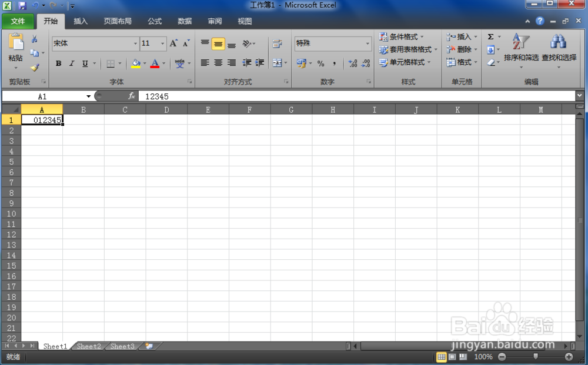Toggle Bold formatting
The width and height of the screenshot is (588, 365).
pyautogui.click(x=58, y=63)
